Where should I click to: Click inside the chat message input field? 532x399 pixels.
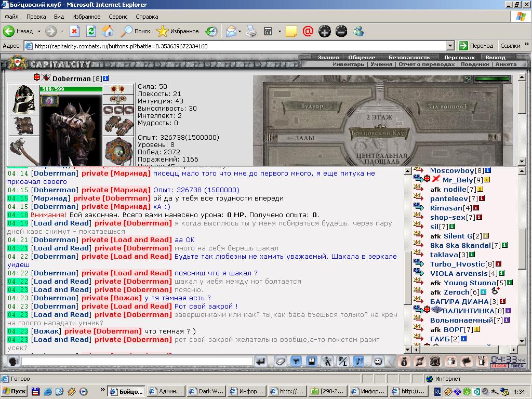pos(137,362)
